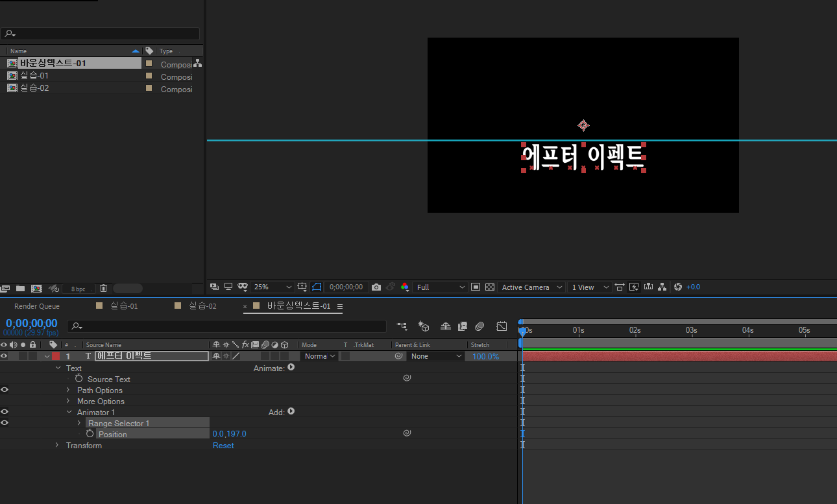Collapse the Animator 1 group
The height and width of the screenshot is (504, 837).
(x=69, y=413)
